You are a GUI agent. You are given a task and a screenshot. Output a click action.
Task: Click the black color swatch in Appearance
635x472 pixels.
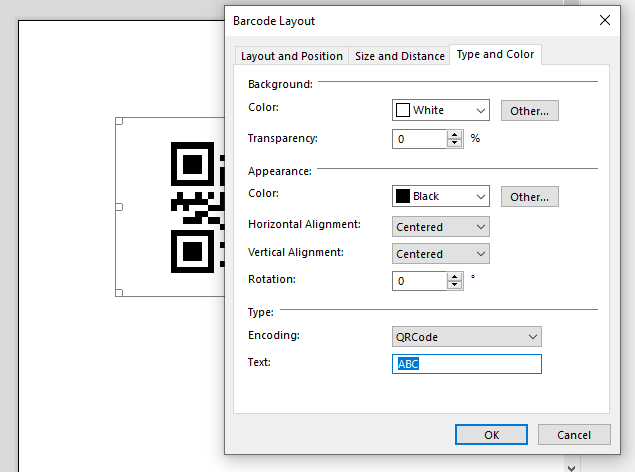tap(403, 196)
